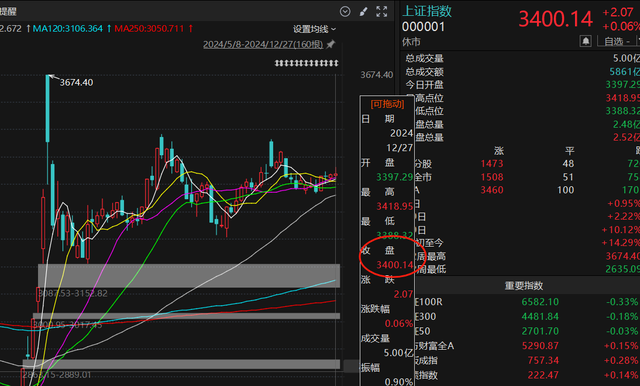Click the 3397.29 open value in floating panel
This screenshot has height=386, width=640.
click(x=394, y=177)
